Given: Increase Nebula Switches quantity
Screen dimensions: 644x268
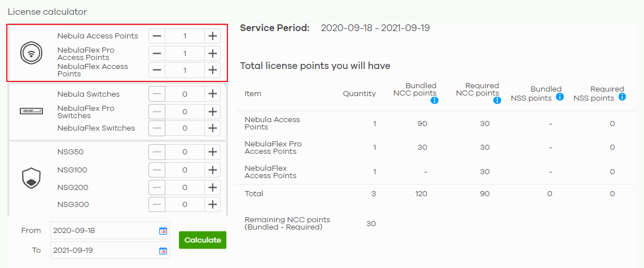Looking at the screenshot, I should click(212, 94).
